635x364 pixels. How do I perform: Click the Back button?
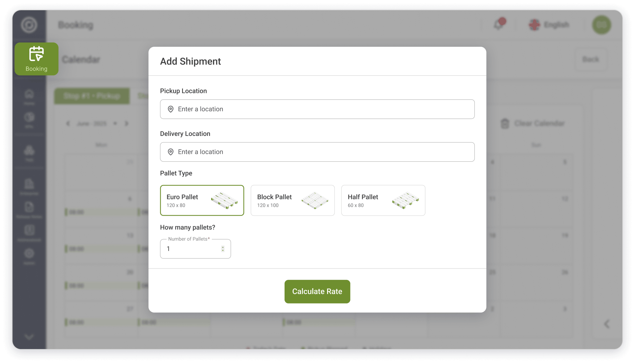tap(590, 59)
